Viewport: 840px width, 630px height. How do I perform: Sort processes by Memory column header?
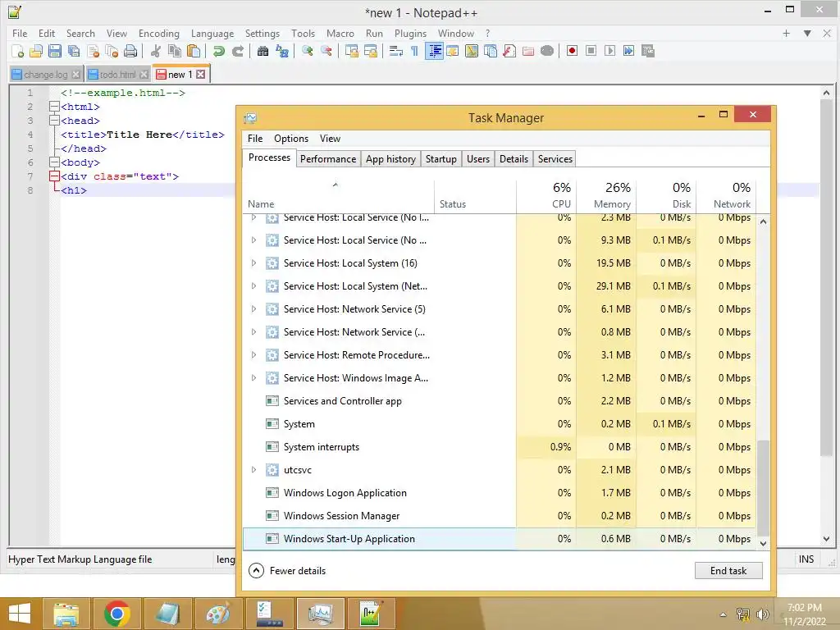(x=606, y=195)
